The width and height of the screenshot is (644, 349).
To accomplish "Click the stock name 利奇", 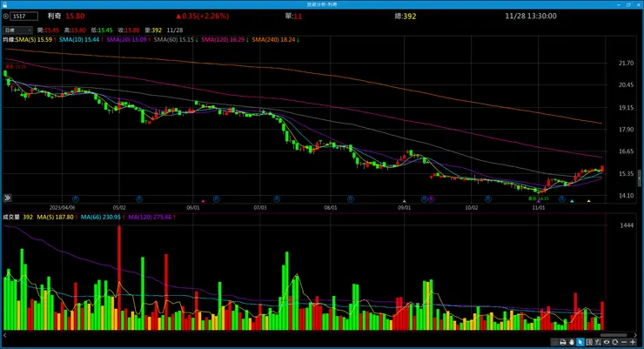I will 54,16.
